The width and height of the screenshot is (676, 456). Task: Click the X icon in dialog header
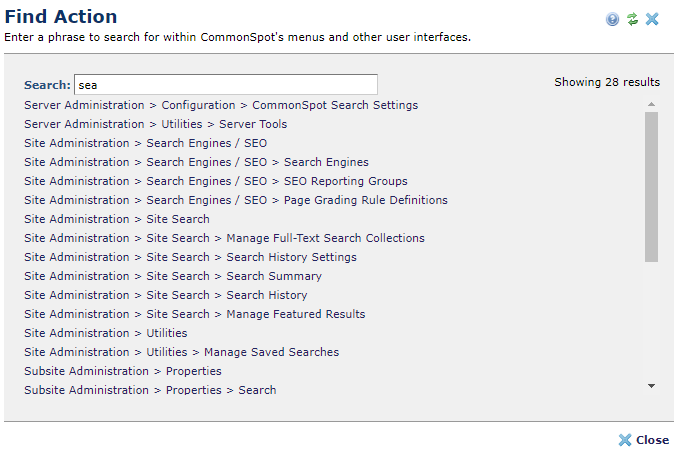point(652,19)
